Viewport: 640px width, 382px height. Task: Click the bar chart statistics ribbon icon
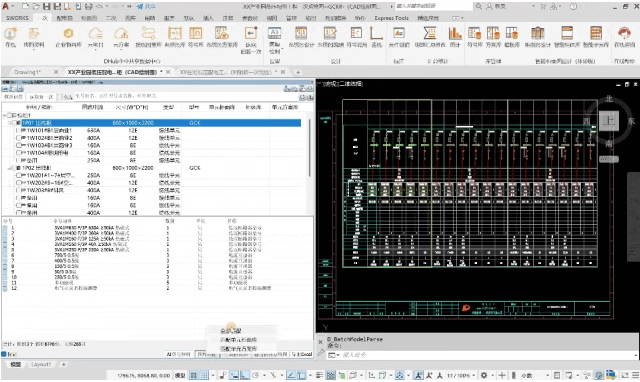455,33
